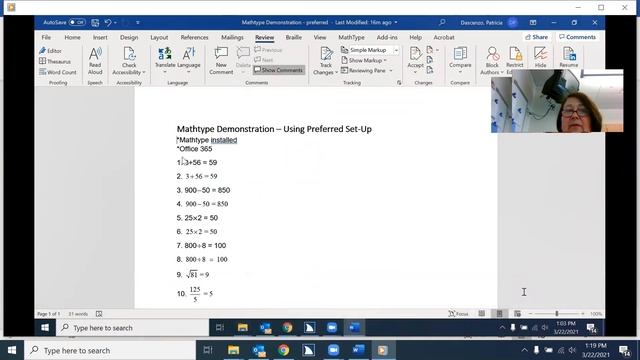Open Customize Quick Access Toolbar dropdown
640x360 pixels.
138,23
